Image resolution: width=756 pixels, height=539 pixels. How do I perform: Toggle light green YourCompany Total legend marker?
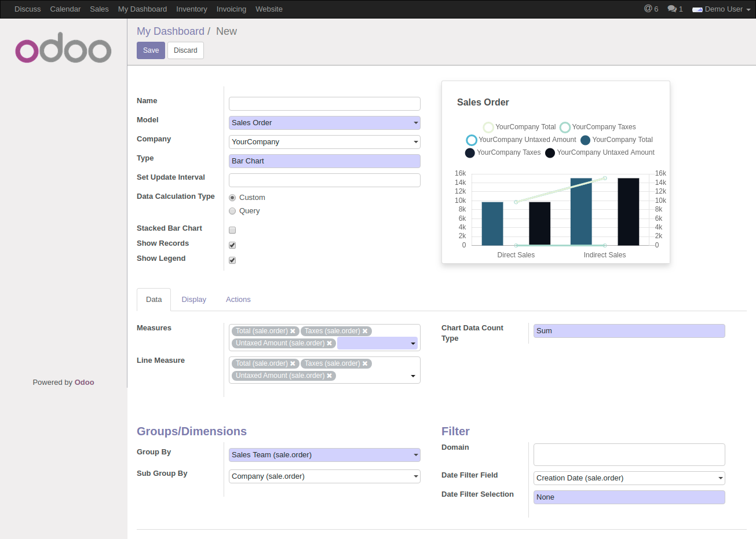pyautogui.click(x=488, y=127)
